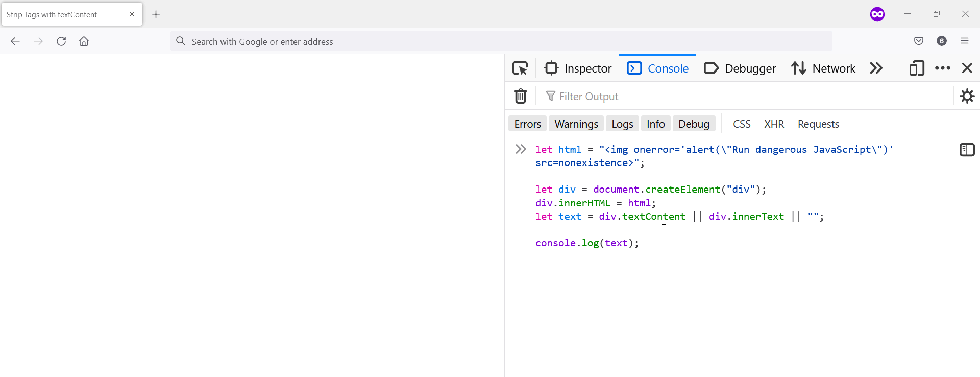Clear console output with trash icon
This screenshot has height=377, width=980.
[520, 96]
